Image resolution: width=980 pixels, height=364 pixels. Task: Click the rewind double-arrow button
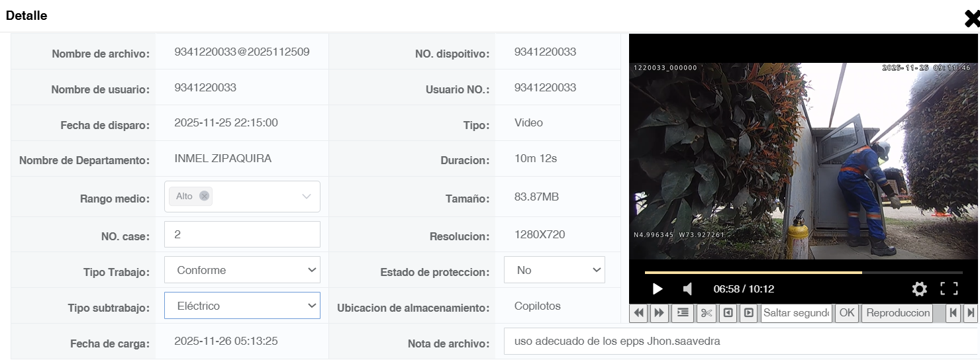(x=639, y=313)
